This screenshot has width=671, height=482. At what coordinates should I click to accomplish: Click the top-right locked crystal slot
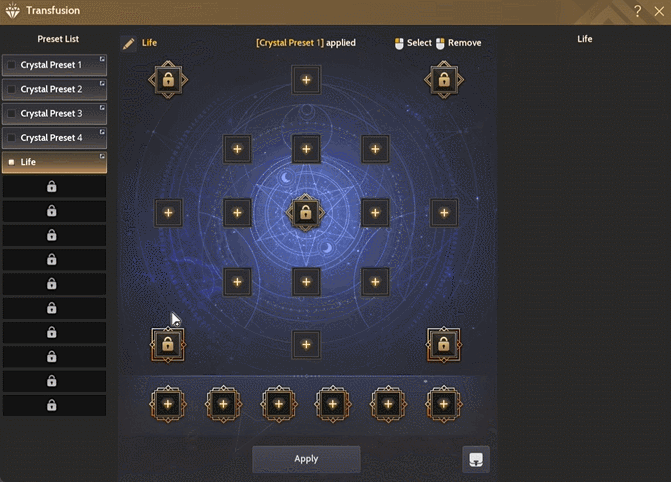point(444,80)
